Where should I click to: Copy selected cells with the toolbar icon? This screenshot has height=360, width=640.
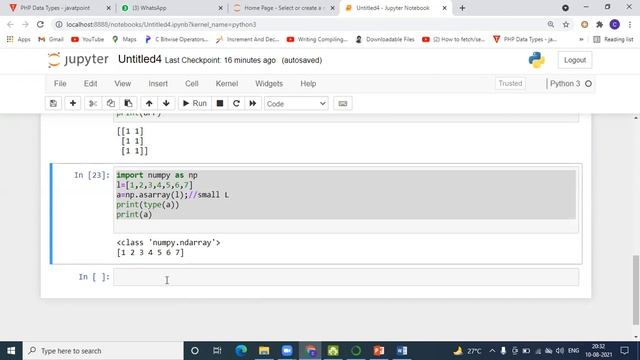click(x=111, y=103)
